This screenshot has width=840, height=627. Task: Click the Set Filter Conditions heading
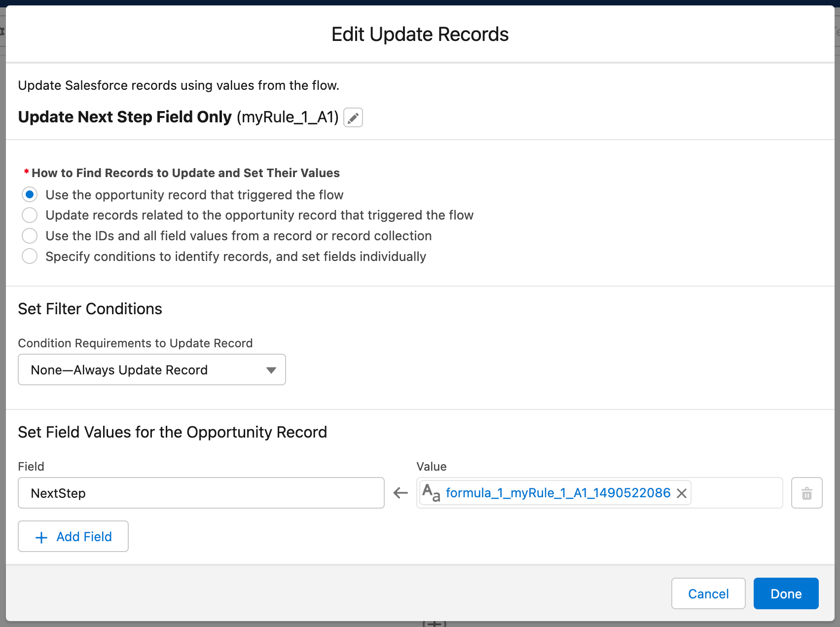(90, 309)
